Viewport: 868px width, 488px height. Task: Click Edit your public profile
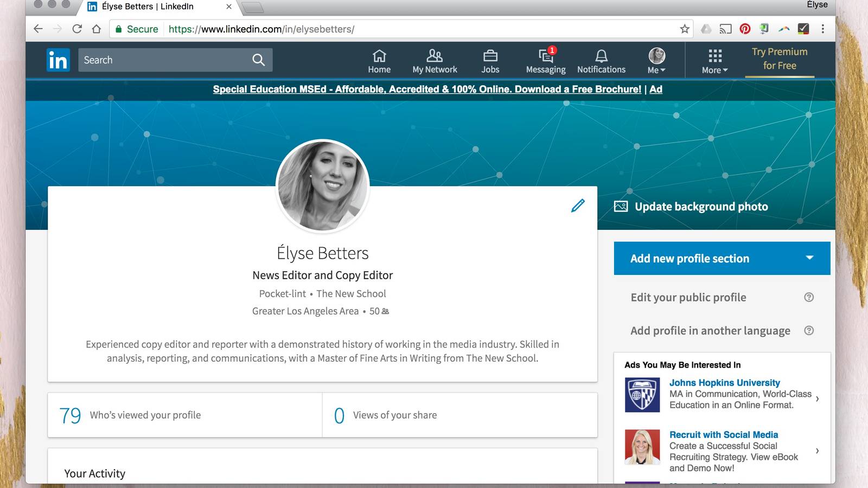click(x=688, y=297)
